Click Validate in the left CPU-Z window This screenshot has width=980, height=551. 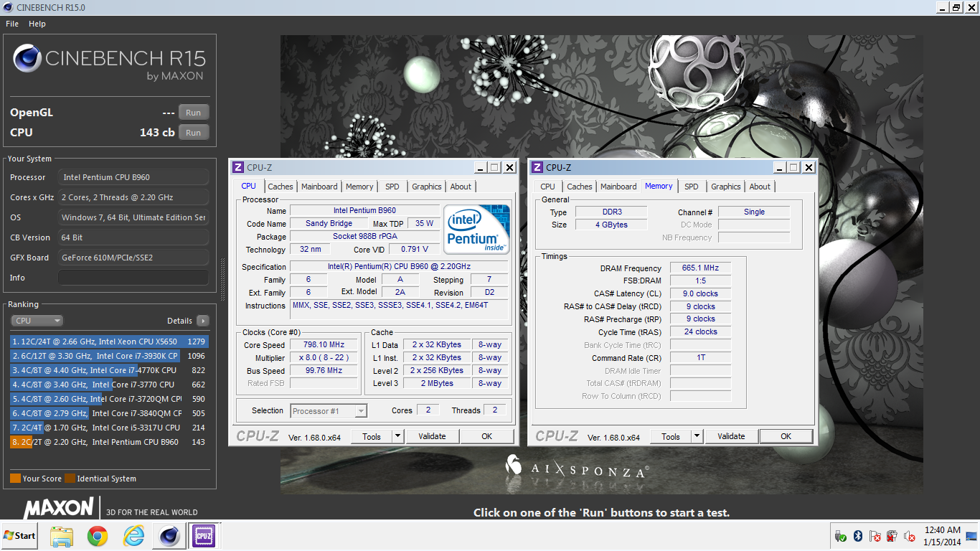point(432,436)
